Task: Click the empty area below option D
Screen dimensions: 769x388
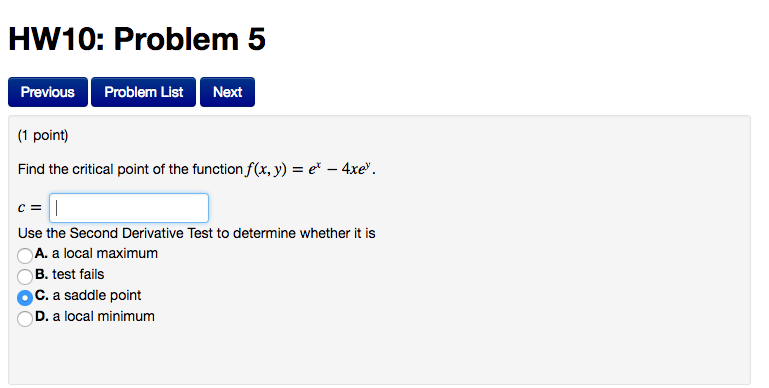Action: pos(379,356)
